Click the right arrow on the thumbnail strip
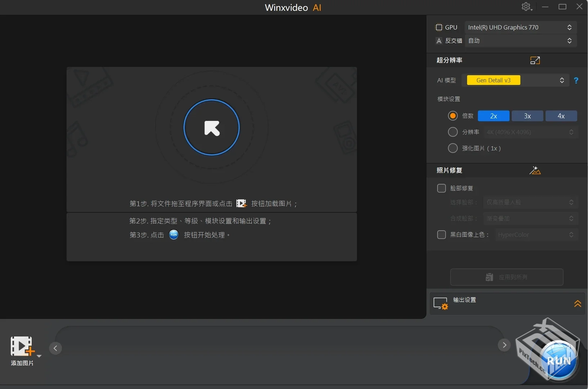Screen dimensions: 588x389 pyautogui.click(x=504, y=345)
